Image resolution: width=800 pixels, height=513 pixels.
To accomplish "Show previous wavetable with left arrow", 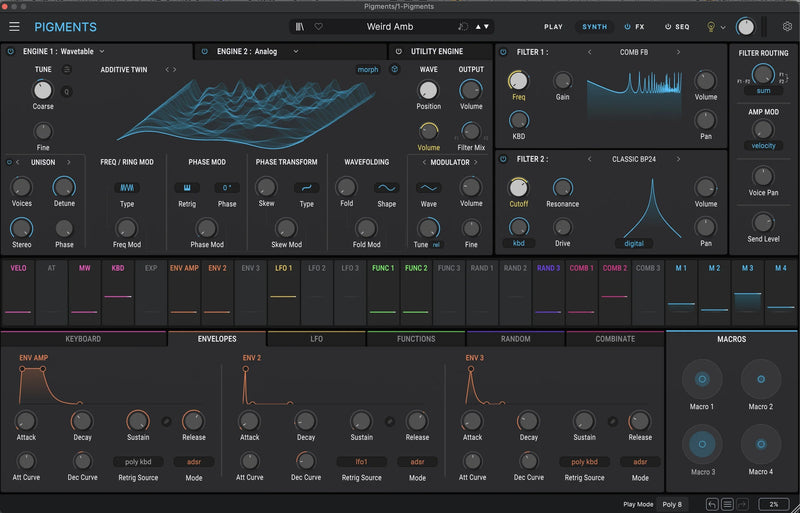I will pyautogui.click(x=167, y=69).
